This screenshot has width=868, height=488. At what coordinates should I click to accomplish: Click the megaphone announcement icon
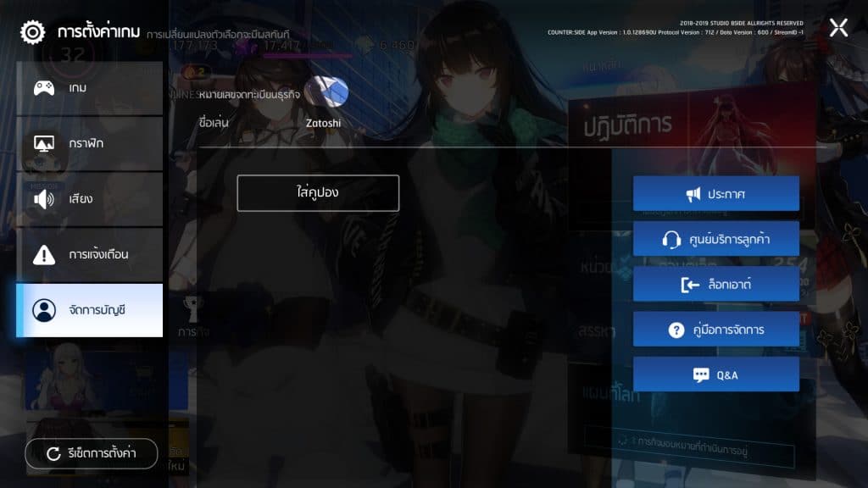[693, 194]
